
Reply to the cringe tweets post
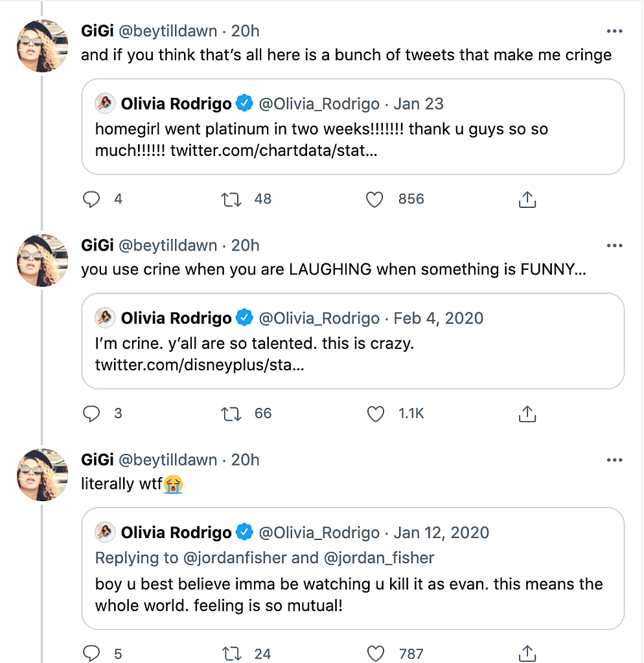[92, 199]
